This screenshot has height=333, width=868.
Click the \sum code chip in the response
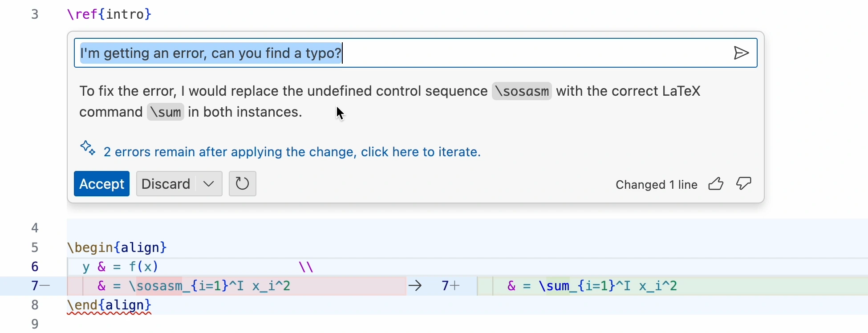[166, 112]
